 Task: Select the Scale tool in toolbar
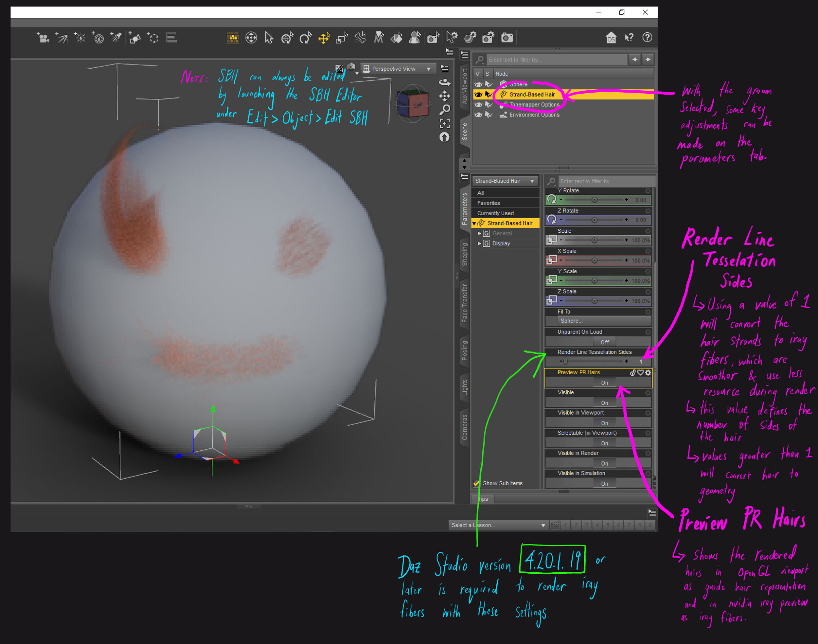(342, 38)
